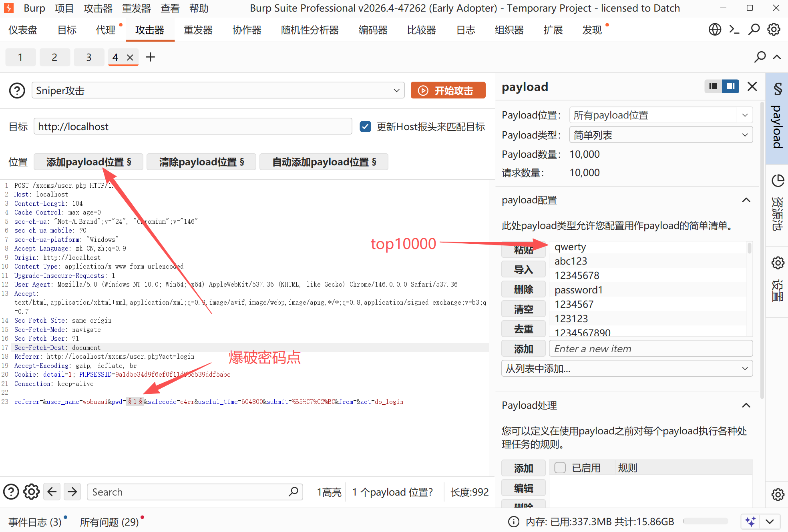Open the settings gear in the main tab bar
This screenshot has height=532, width=788.
pos(774,30)
